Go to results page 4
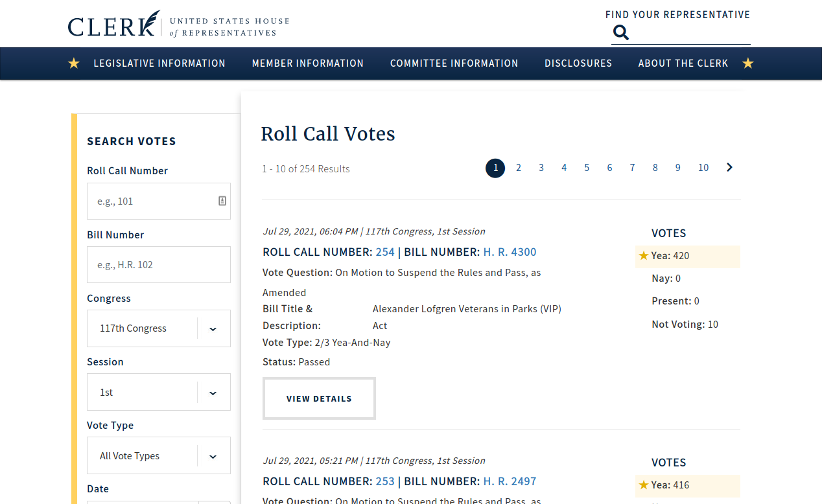 pyautogui.click(x=564, y=168)
